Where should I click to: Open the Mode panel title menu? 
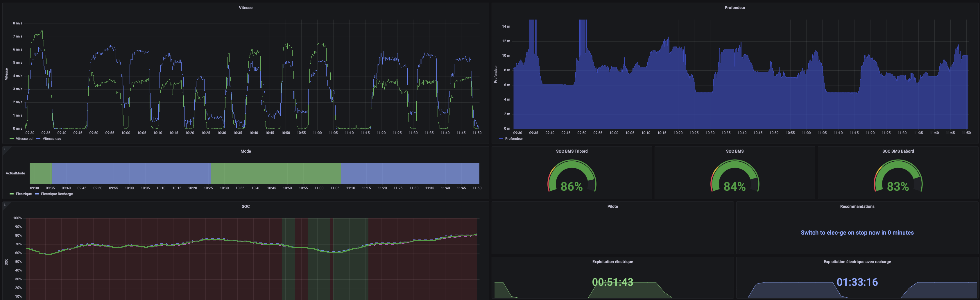tap(246, 151)
